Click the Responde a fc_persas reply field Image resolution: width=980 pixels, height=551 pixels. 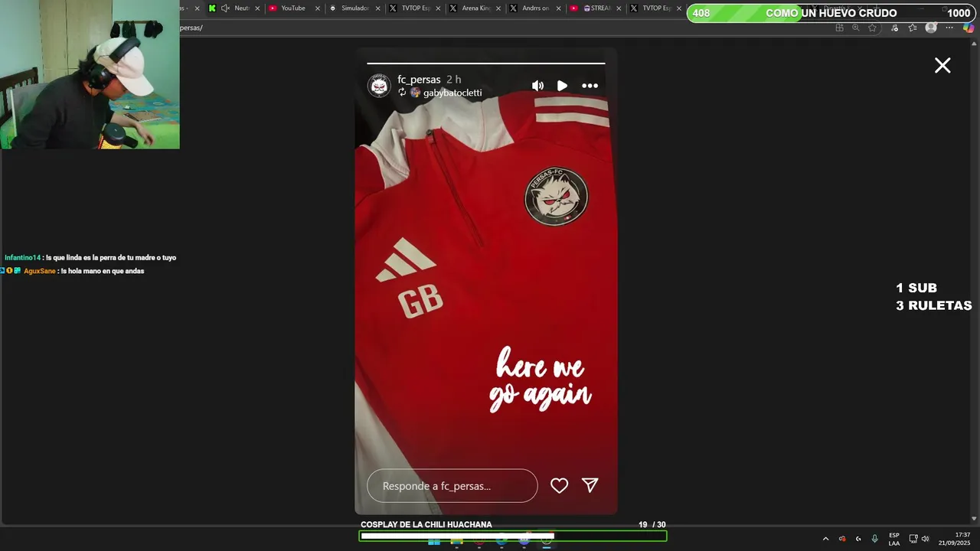click(452, 486)
